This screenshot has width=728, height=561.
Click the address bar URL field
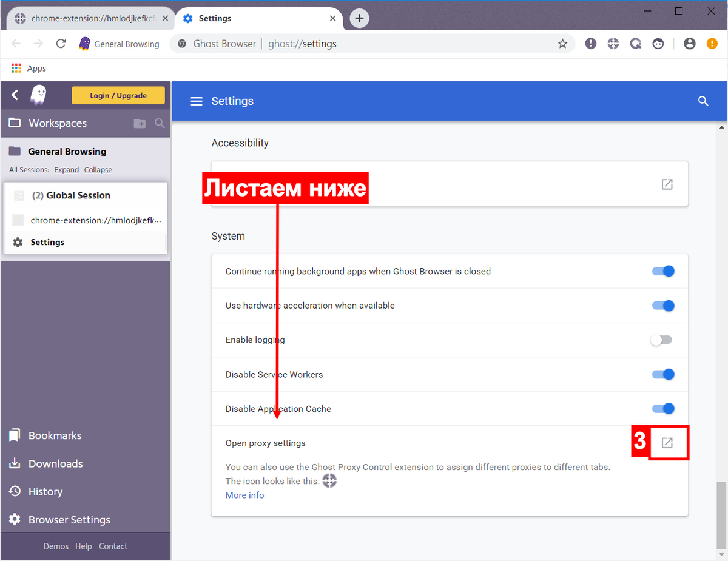click(372, 44)
